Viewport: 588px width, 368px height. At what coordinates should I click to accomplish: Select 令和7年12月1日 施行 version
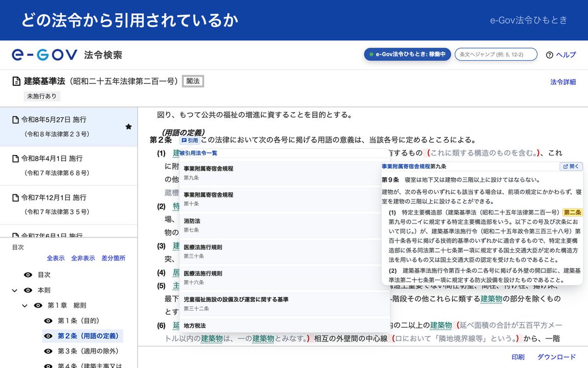click(69, 205)
